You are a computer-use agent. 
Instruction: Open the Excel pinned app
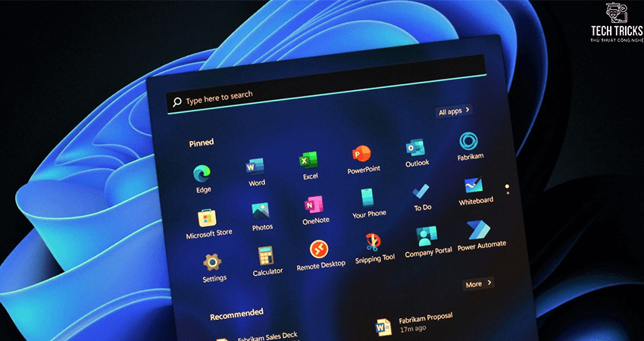pos(308,160)
